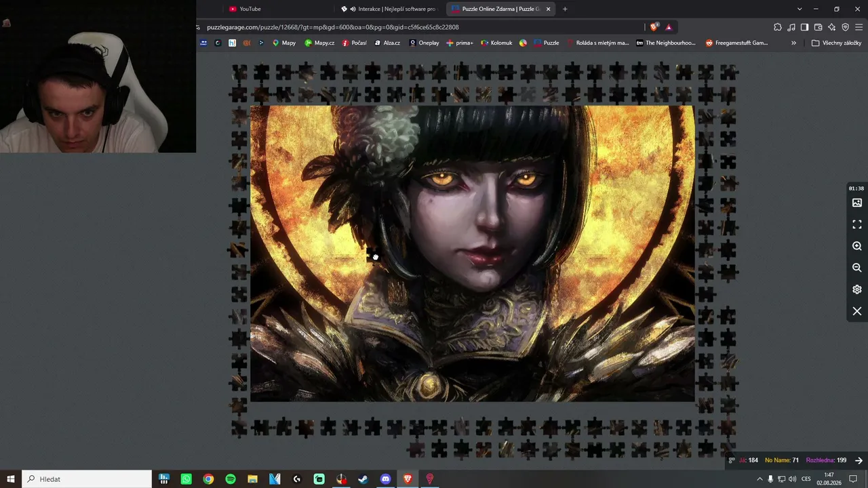Open The Neighbourhood bookmark
Screen dimensions: 868x488
[666, 43]
